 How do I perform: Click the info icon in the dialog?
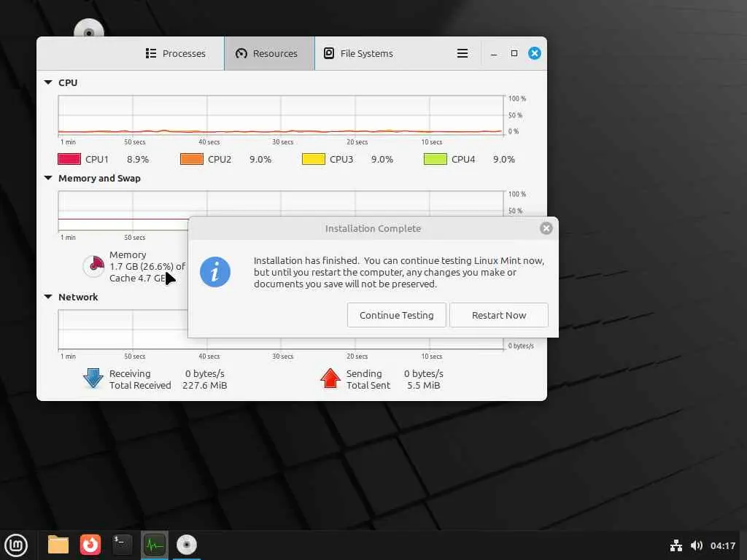pyautogui.click(x=215, y=272)
